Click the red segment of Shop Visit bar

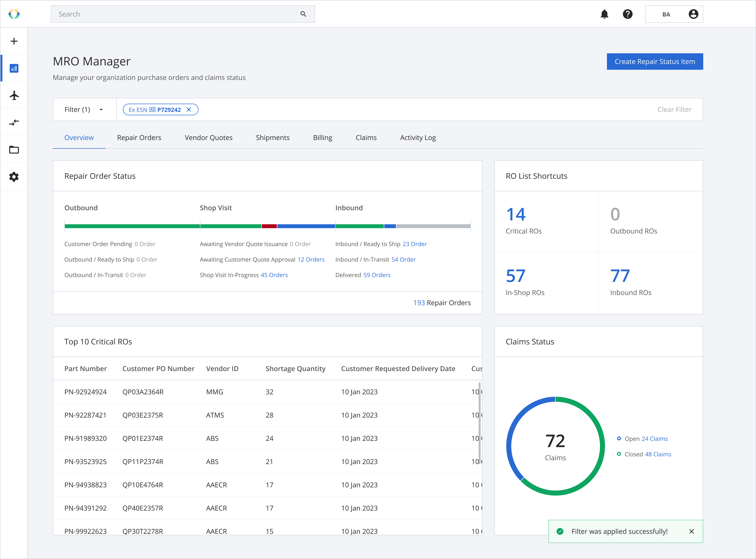(269, 226)
